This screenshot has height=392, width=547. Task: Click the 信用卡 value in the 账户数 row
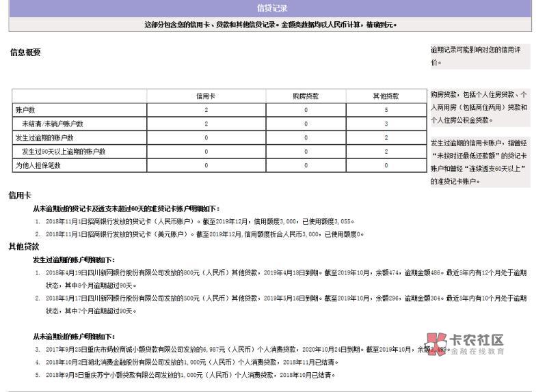click(206, 110)
